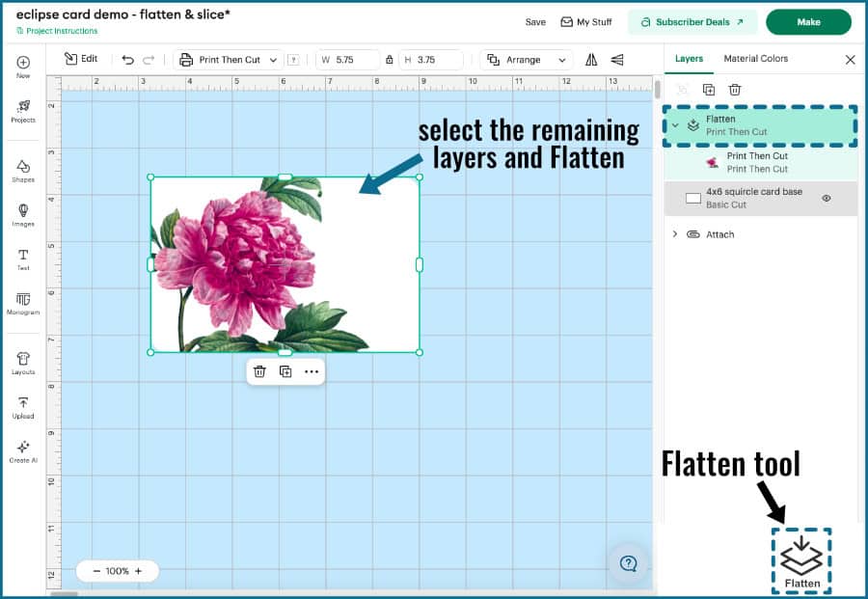This screenshot has height=599, width=868.
Task: Open Create AI tool
Action: pyautogui.click(x=23, y=451)
